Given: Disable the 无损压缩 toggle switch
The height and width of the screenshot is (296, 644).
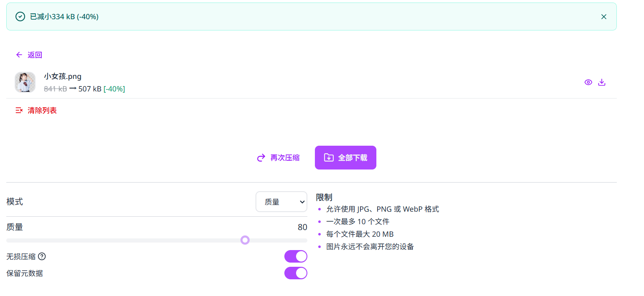Looking at the screenshot, I should [x=296, y=256].
